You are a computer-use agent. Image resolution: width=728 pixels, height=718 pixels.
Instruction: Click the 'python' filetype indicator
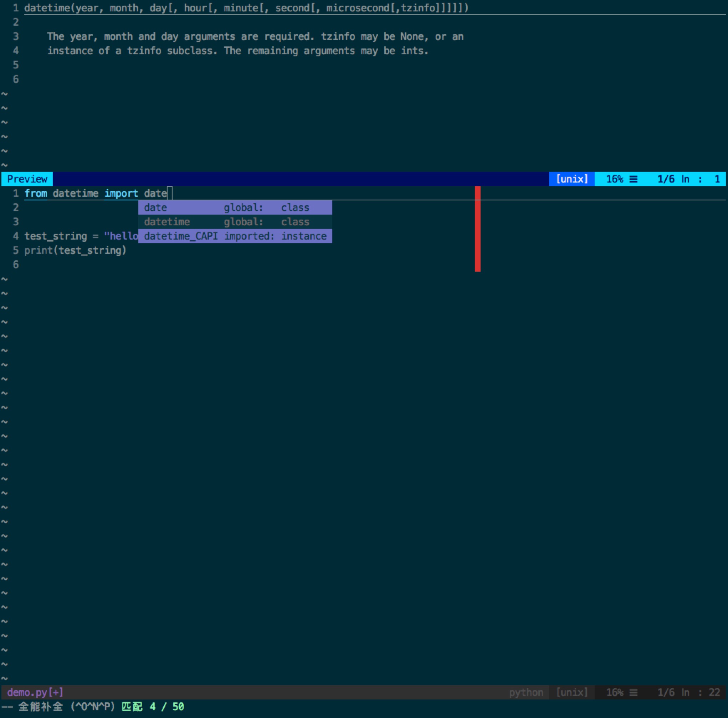(x=526, y=692)
